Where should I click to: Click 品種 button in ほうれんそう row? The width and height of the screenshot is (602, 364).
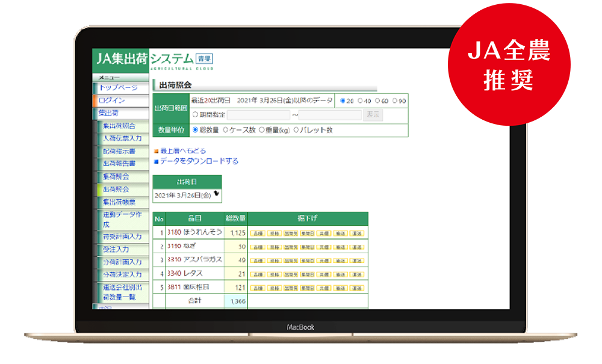click(258, 233)
